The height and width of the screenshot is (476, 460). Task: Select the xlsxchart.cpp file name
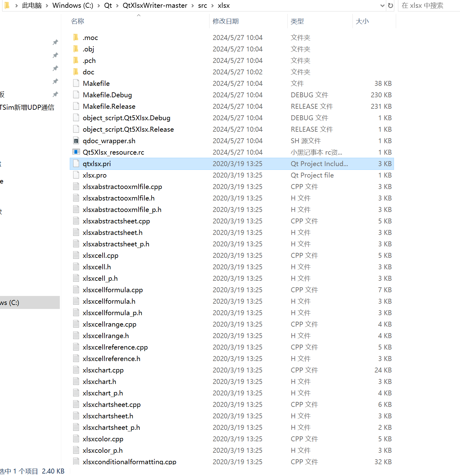click(x=103, y=370)
